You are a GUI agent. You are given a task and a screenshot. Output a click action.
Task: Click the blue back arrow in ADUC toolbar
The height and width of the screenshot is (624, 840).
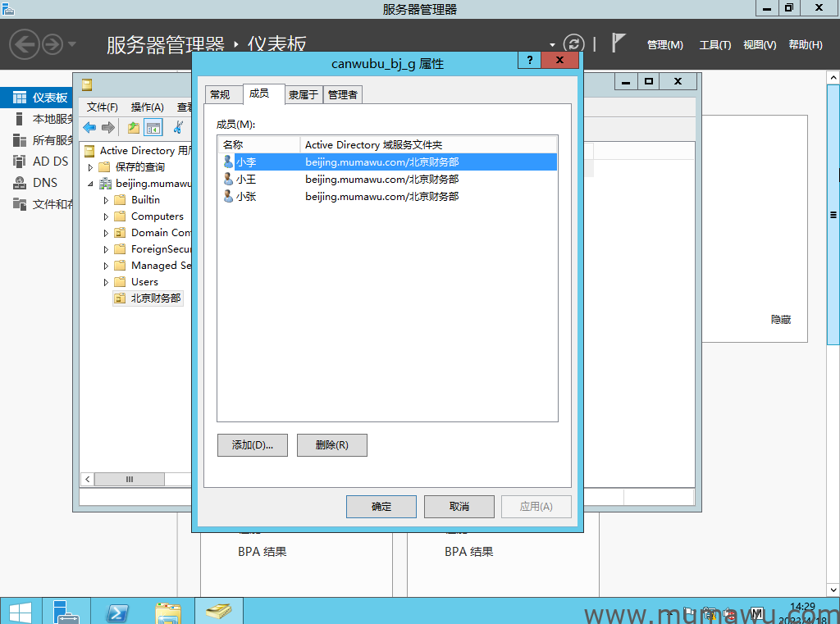pos(89,127)
